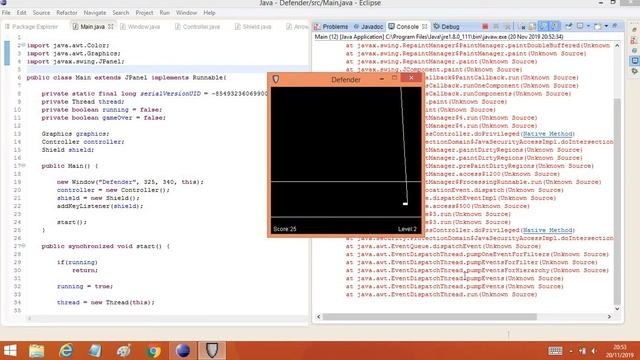The width and height of the screenshot is (640, 360).
Task: Open the Refactor menu
Action: (x=67, y=13)
